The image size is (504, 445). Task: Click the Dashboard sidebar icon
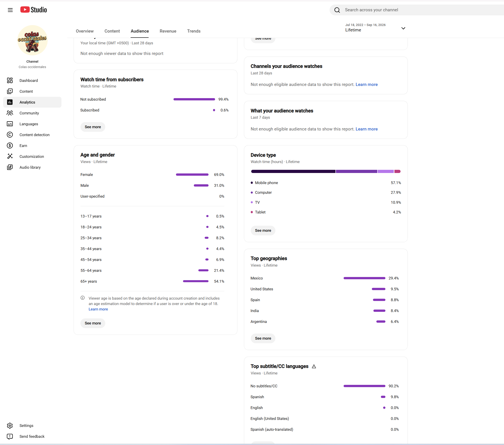click(x=10, y=80)
